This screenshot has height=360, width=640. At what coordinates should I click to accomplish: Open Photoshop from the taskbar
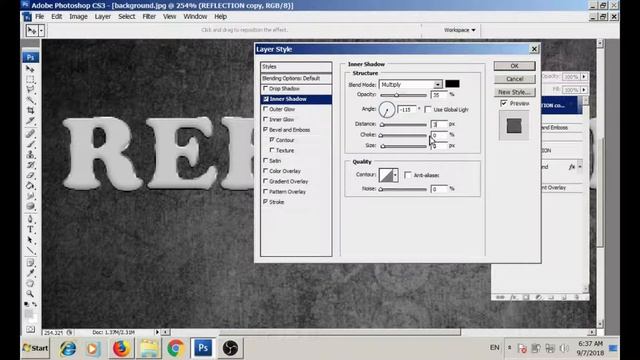[203, 348]
